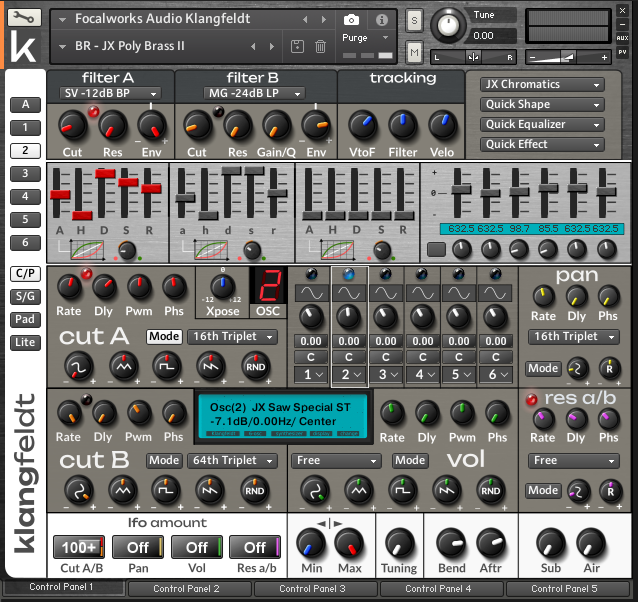
Task: Mute the instrument with M button
Action: (414, 52)
